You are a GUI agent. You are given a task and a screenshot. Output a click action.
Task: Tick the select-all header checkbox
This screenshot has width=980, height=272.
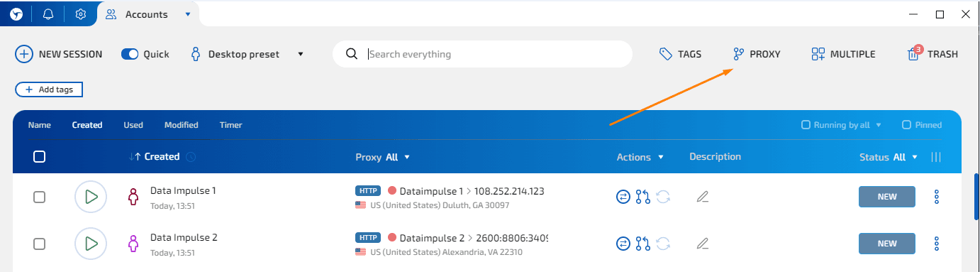click(x=40, y=157)
